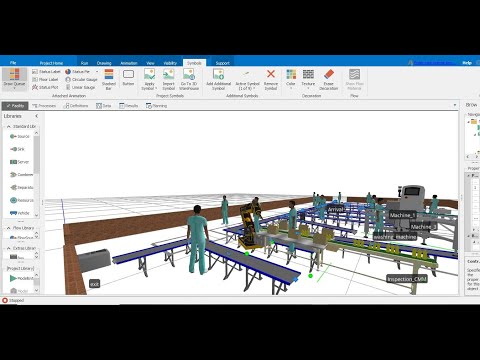Collapse the Libraries panel chevron

[37, 116]
